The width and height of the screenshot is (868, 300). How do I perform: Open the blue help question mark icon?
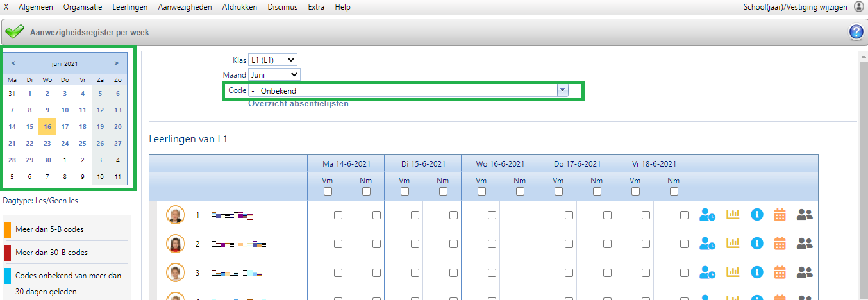[x=856, y=32]
